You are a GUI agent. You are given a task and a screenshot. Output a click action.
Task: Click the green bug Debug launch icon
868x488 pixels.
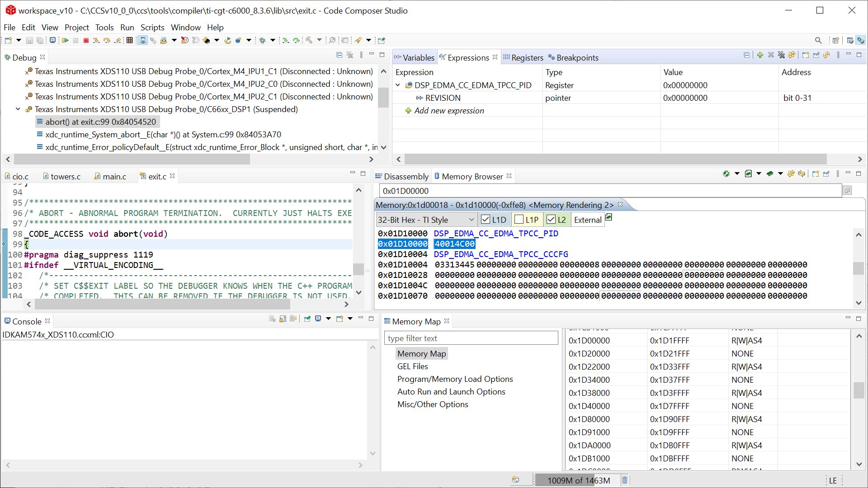pyautogui.click(x=262, y=41)
